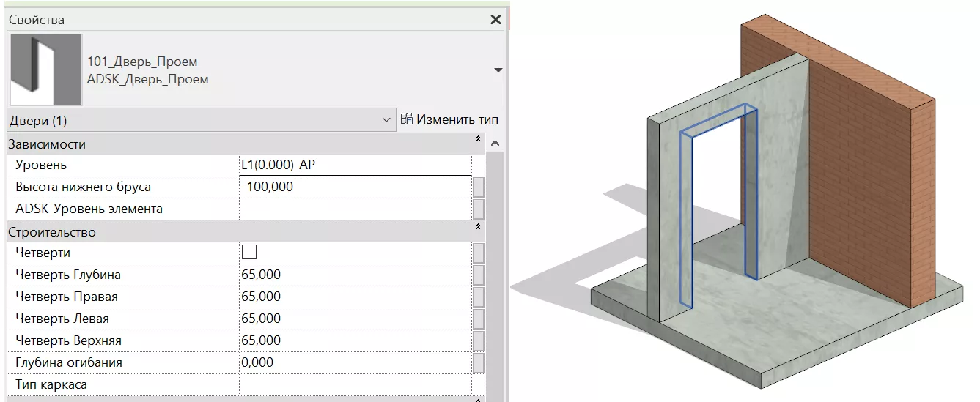The width and height of the screenshot is (980, 402).
Task: Collapse the Строительство section
Action: click(478, 227)
